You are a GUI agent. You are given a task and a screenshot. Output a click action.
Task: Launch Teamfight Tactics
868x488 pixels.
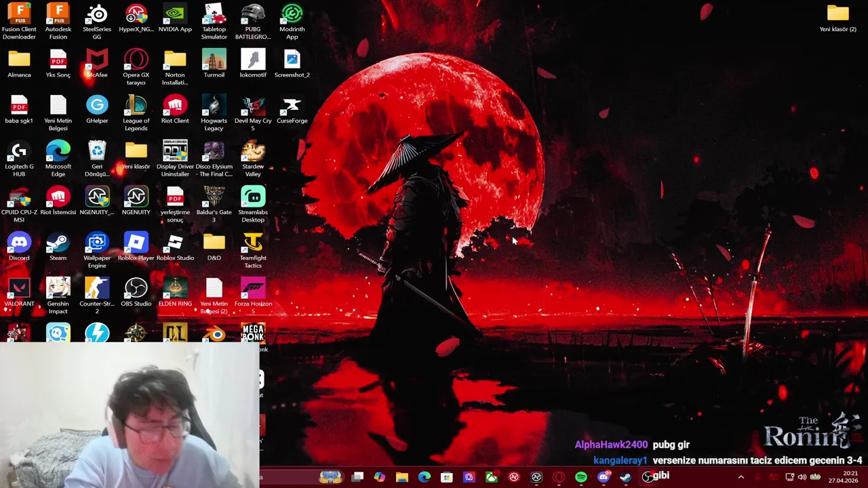253,250
